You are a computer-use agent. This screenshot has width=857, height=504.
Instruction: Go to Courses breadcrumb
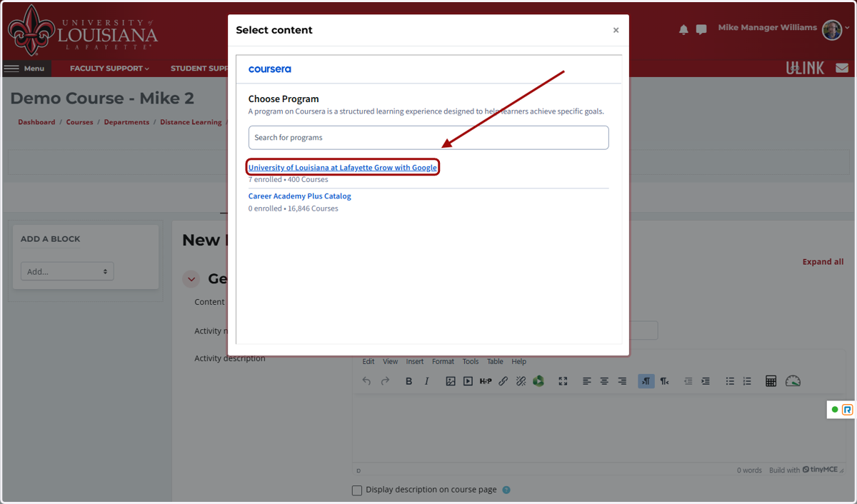(x=80, y=122)
